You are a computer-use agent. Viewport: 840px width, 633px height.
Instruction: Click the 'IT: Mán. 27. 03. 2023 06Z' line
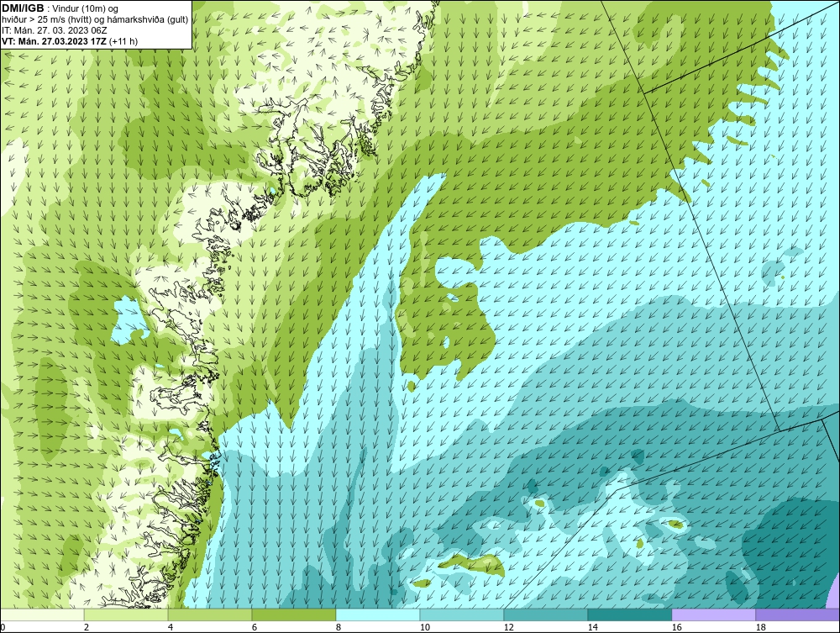pos(55,30)
